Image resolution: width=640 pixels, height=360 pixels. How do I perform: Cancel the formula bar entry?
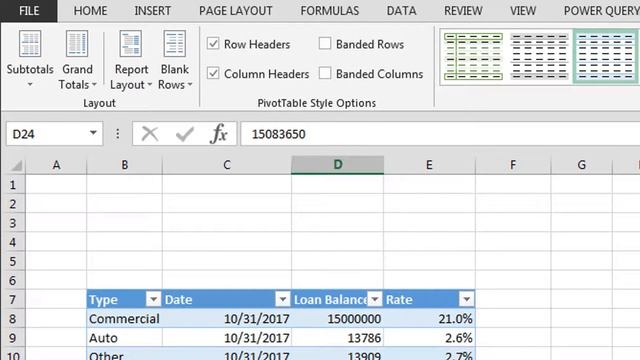click(x=150, y=134)
